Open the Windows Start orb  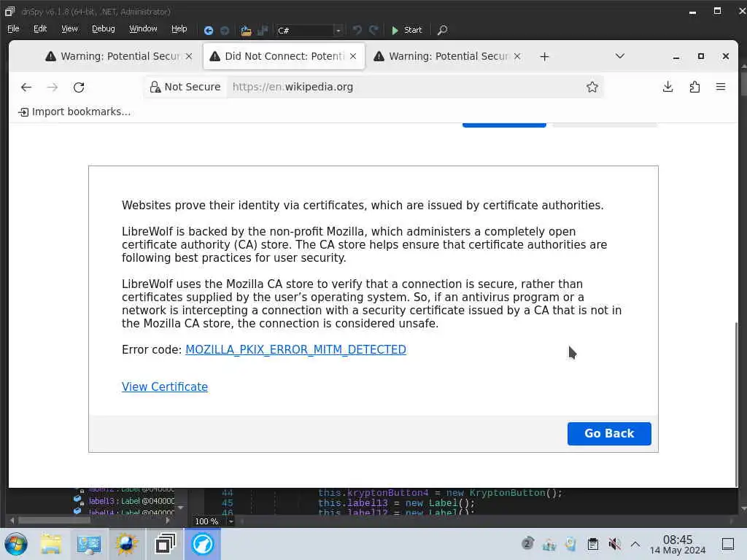[x=16, y=544]
